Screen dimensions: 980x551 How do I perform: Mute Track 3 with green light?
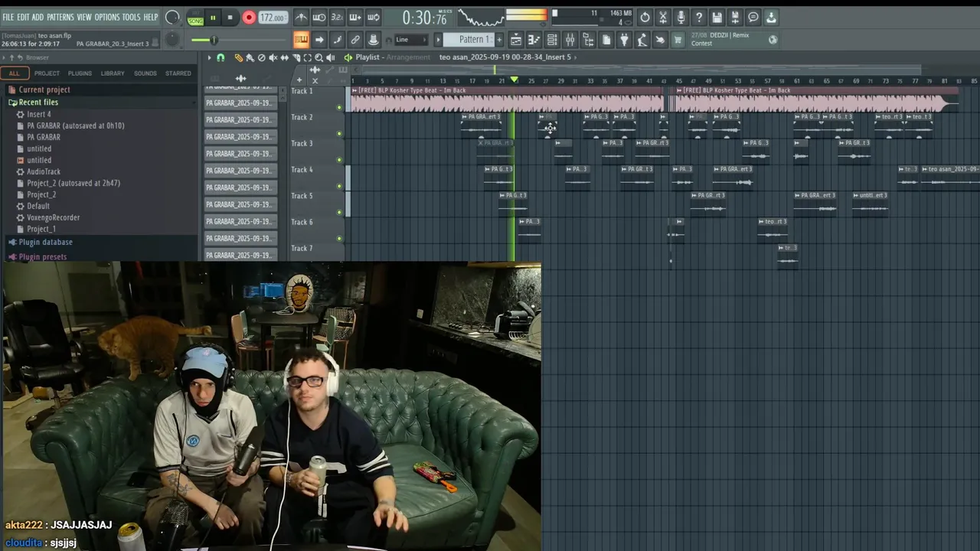[x=339, y=160]
